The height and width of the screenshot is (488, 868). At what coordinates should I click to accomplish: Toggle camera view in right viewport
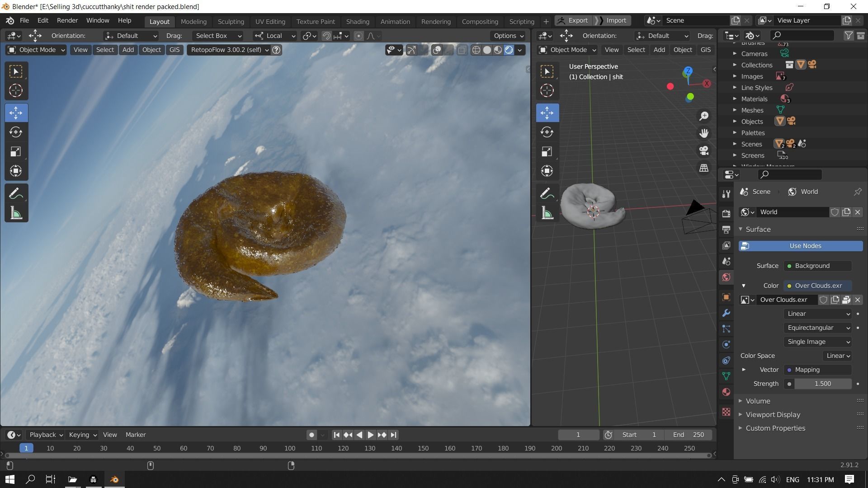click(x=704, y=150)
